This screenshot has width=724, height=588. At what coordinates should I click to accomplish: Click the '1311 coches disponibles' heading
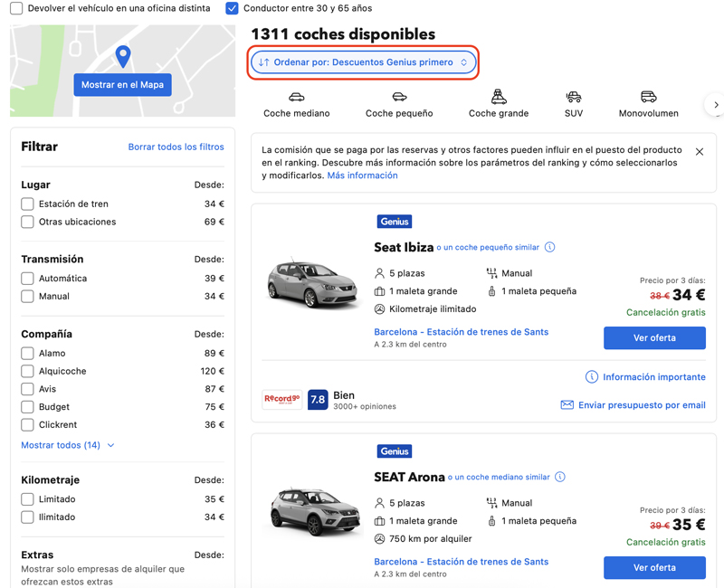pos(343,34)
